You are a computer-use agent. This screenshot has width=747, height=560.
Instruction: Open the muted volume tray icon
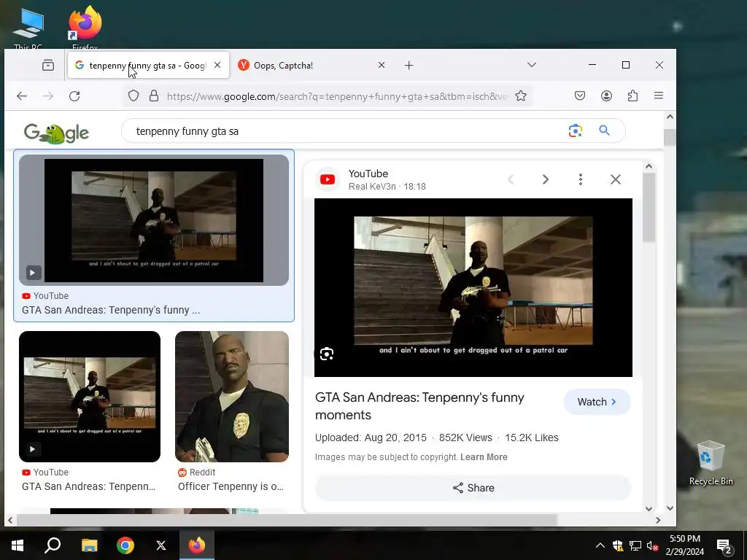(652, 545)
